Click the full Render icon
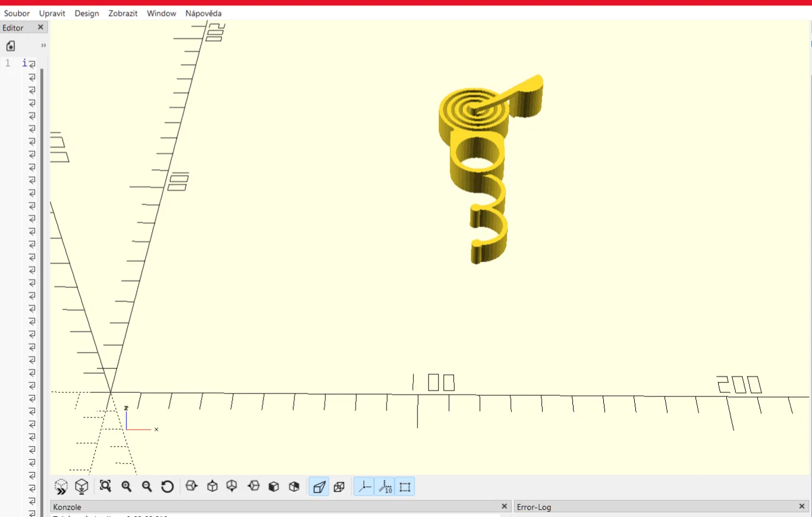 [x=82, y=487]
